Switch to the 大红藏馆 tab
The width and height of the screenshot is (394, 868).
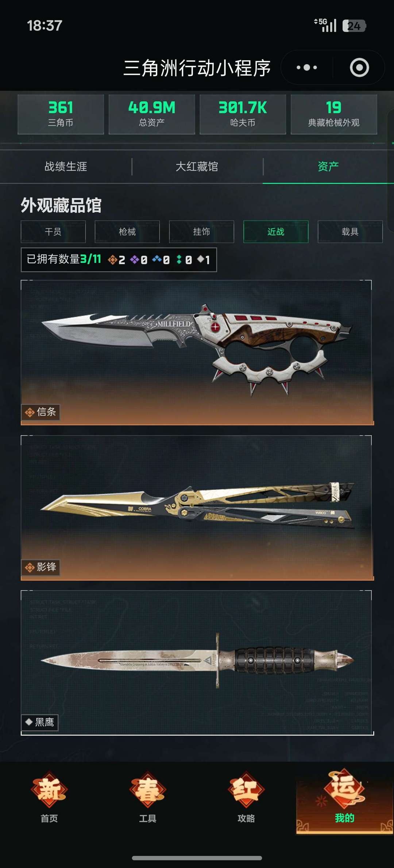(x=197, y=167)
